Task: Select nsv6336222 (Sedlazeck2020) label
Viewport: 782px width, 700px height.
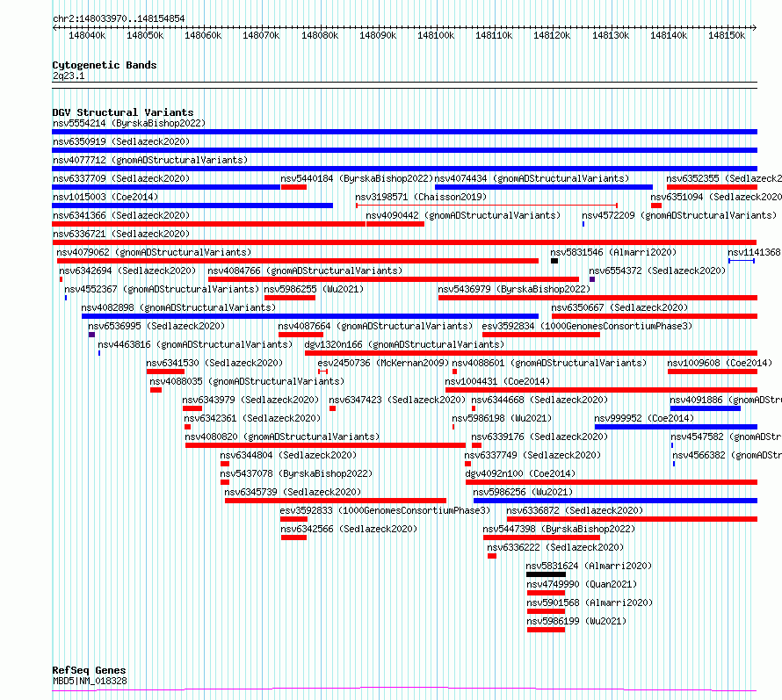Action: 555,547
